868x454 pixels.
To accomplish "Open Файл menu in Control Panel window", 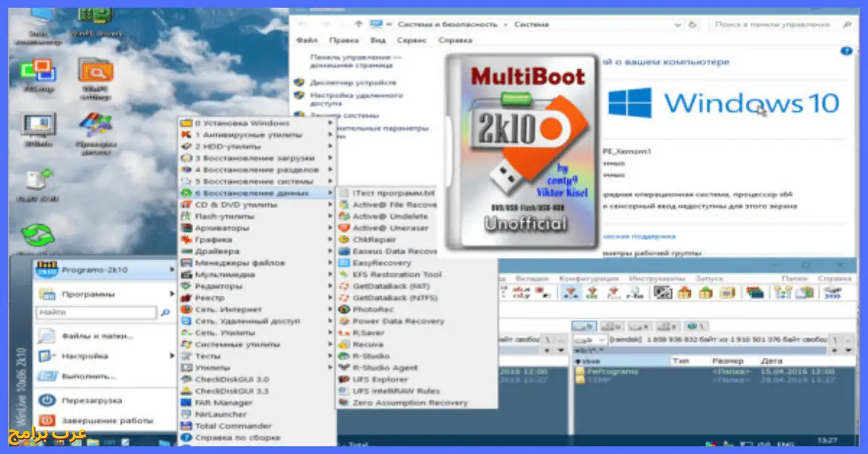I will [x=307, y=40].
